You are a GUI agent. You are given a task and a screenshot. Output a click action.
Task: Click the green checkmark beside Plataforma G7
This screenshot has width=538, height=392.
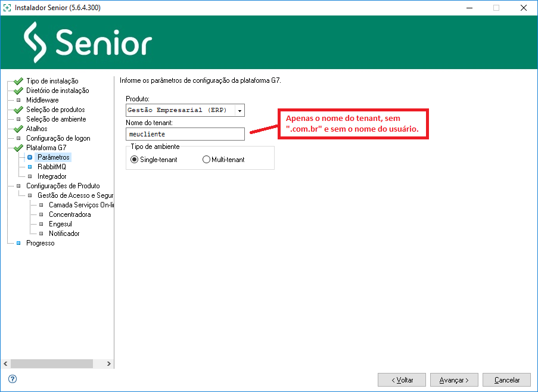coord(18,148)
